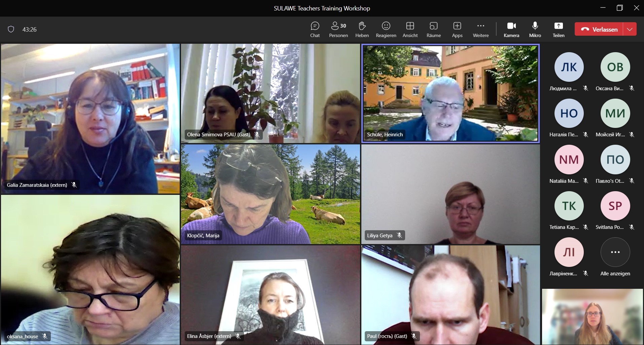Expand the Verlassen dropdown arrow
Viewport: 644px width, 345px height.
click(630, 29)
